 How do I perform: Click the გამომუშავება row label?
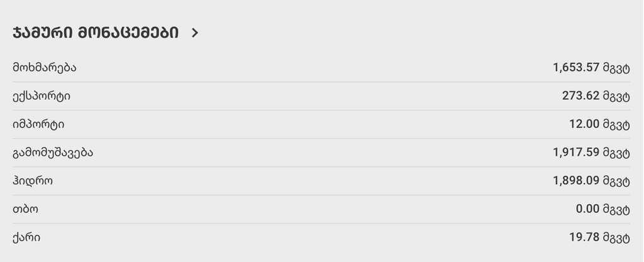tap(53, 153)
